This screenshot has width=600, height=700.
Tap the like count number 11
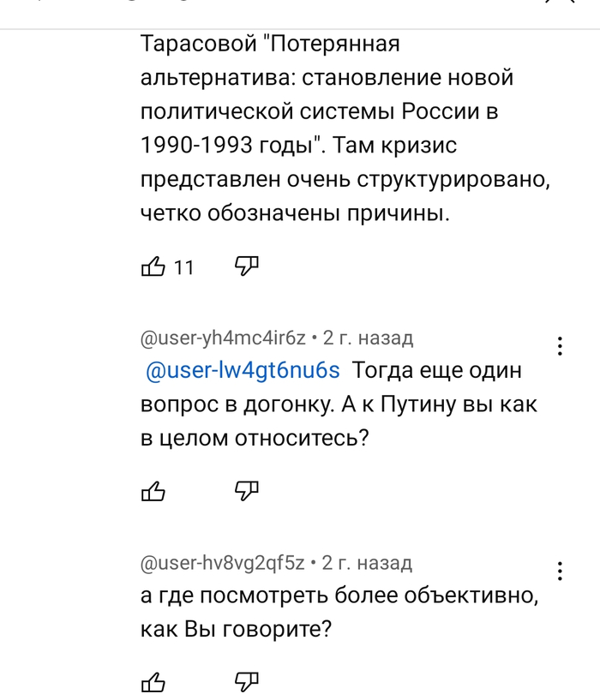184,268
